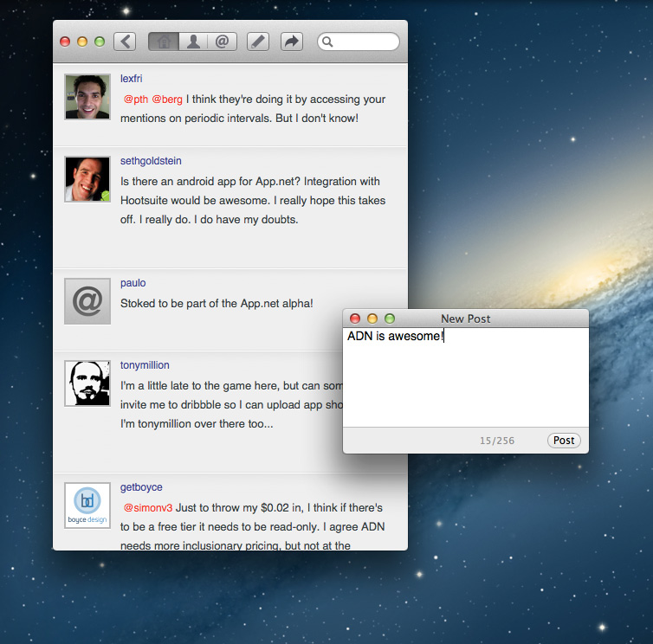Open paulo's username link

[x=133, y=283]
